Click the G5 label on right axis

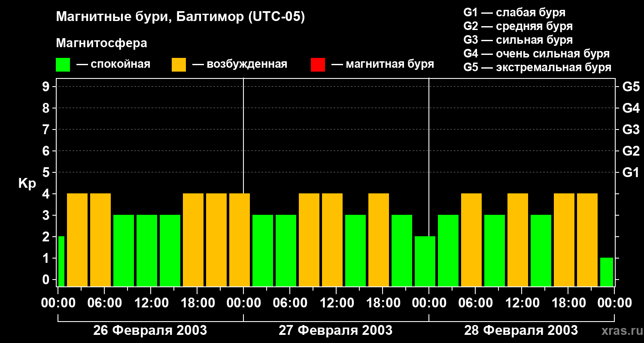tap(631, 87)
